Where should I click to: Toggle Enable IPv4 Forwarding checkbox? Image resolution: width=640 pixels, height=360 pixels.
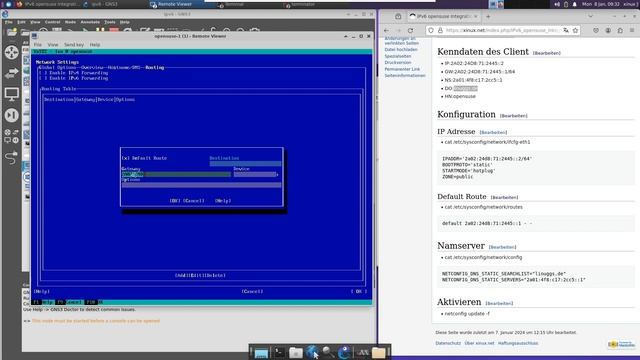tap(43, 73)
